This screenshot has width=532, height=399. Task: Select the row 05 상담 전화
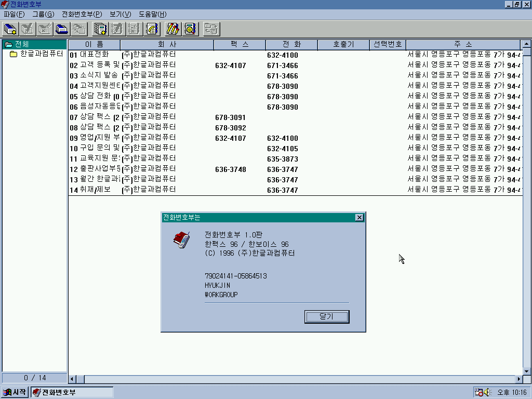coord(295,96)
